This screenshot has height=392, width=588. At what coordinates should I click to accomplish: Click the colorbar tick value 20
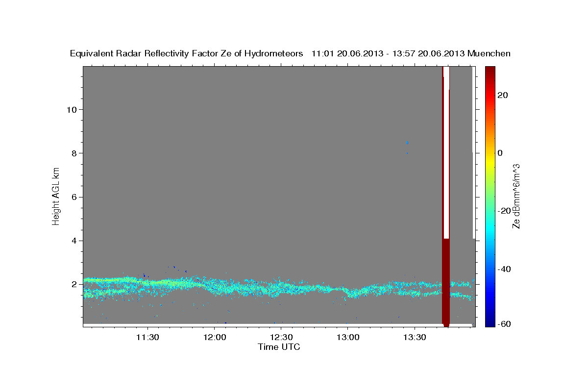pos(502,95)
